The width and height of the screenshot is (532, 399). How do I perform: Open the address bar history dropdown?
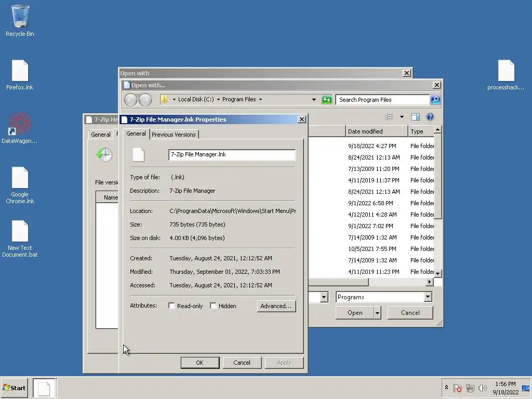click(314, 99)
